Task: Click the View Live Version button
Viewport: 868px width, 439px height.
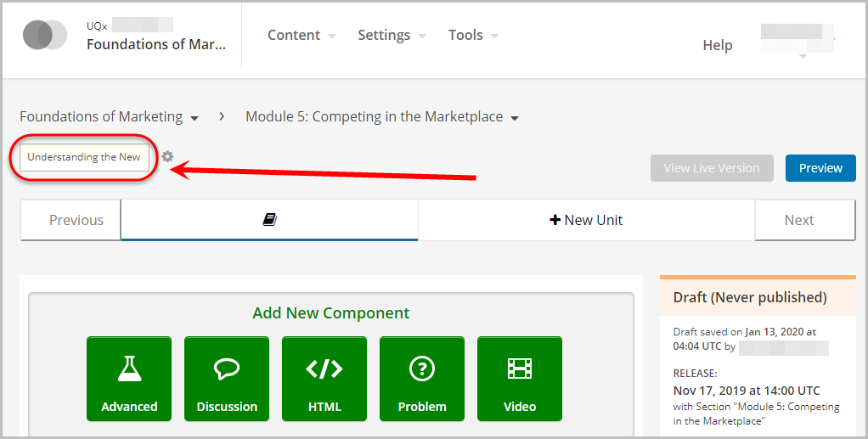Action: [x=712, y=168]
